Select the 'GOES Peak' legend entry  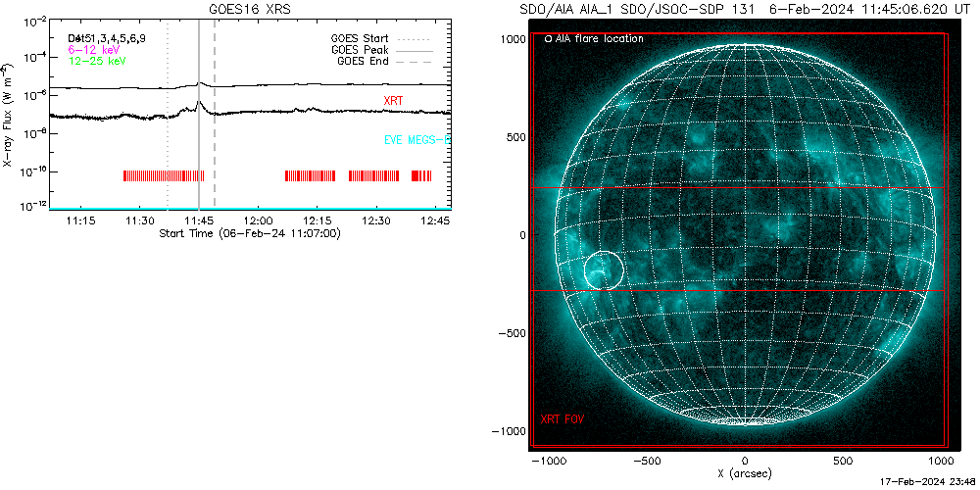[381, 50]
